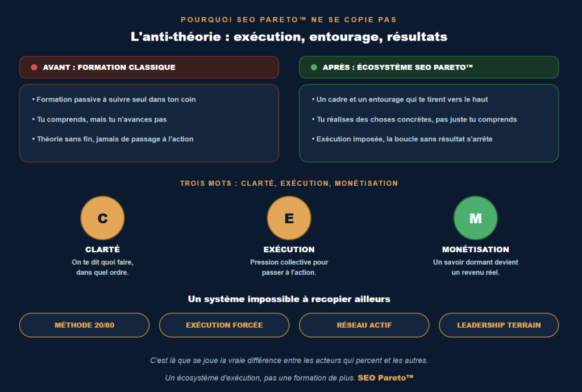Screen dimensions: 582x392
Task: Click the green M circle icon
Action: [x=476, y=218]
